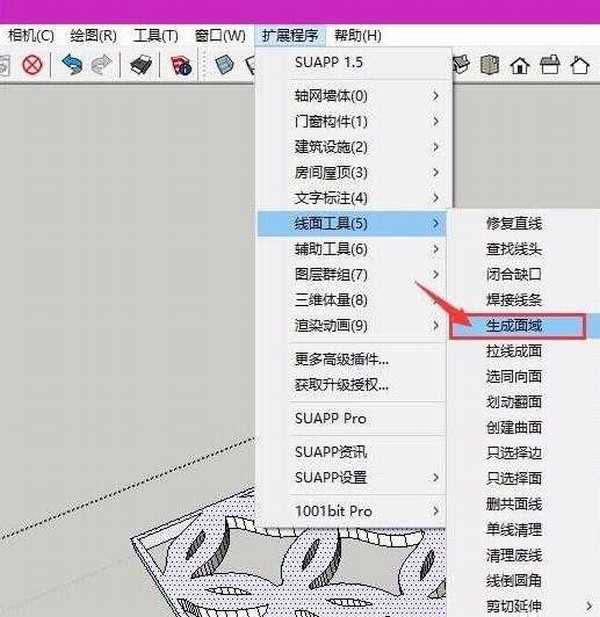The height and width of the screenshot is (617, 600).
Task: Select 焊接线条 in the line tools submenu
Action: tap(515, 299)
